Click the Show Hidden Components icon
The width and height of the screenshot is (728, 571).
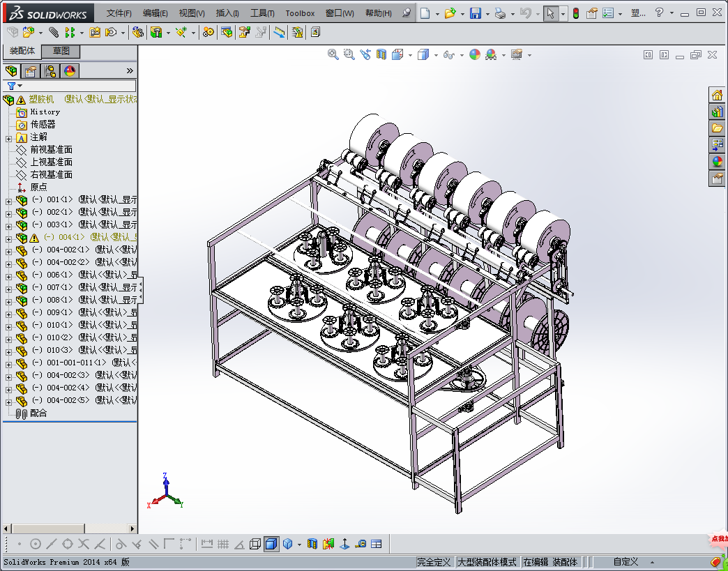pyautogui.click(x=137, y=32)
